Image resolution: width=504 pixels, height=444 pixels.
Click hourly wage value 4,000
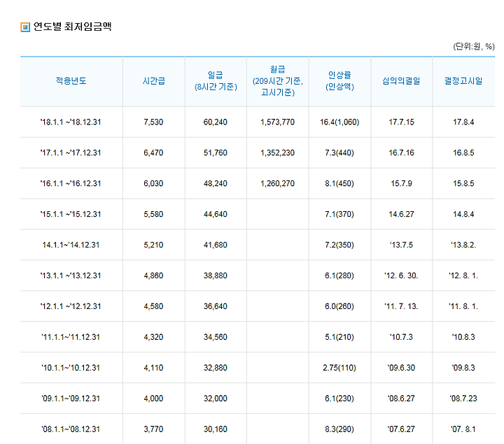click(x=153, y=399)
